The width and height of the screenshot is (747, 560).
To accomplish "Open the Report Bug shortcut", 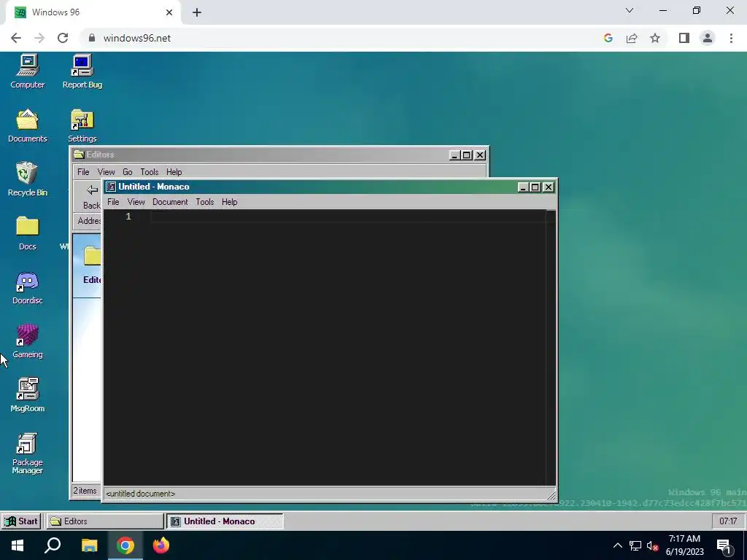I will click(x=82, y=71).
